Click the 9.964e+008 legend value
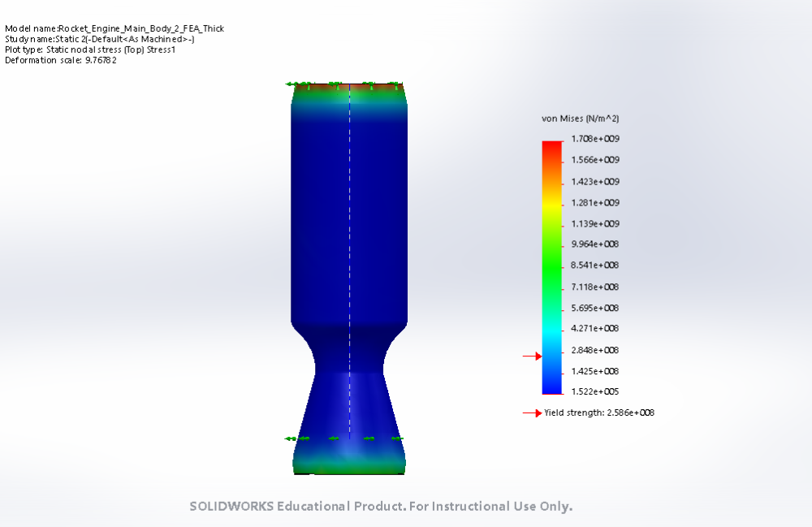This screenshot has width=812, height=527. pos(595,244)
